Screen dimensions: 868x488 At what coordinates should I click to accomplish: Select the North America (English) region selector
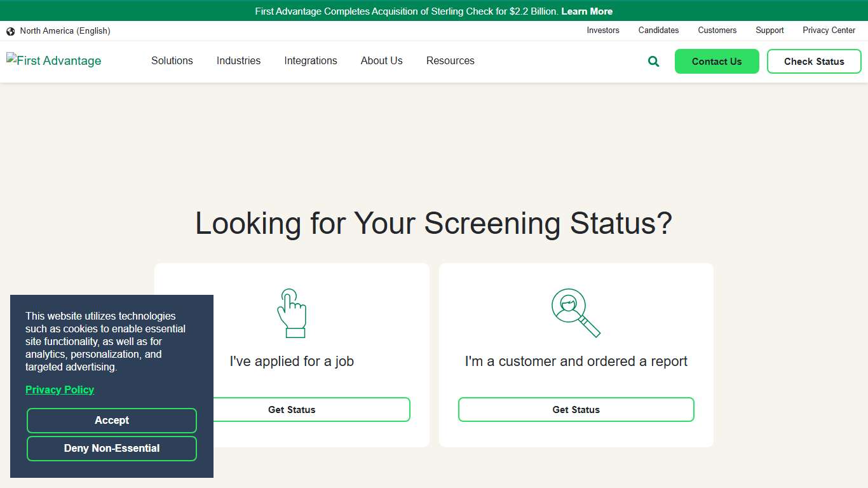(65, 30)
